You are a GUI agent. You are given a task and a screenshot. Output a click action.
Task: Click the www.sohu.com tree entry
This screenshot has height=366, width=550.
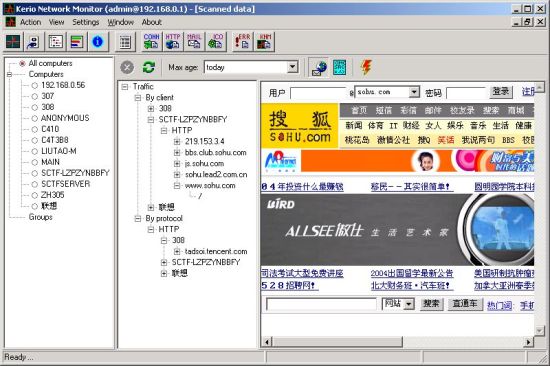pos(210,186)
